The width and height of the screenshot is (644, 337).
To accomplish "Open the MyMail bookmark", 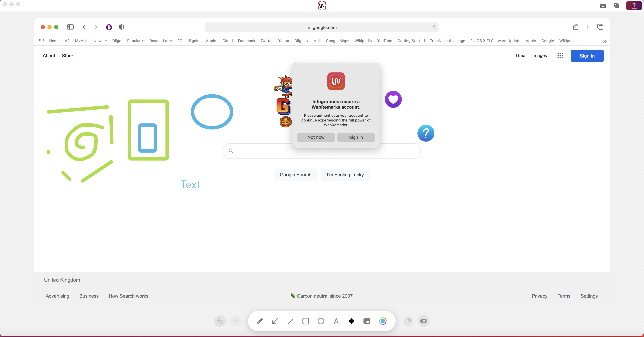I will point(81,41).
